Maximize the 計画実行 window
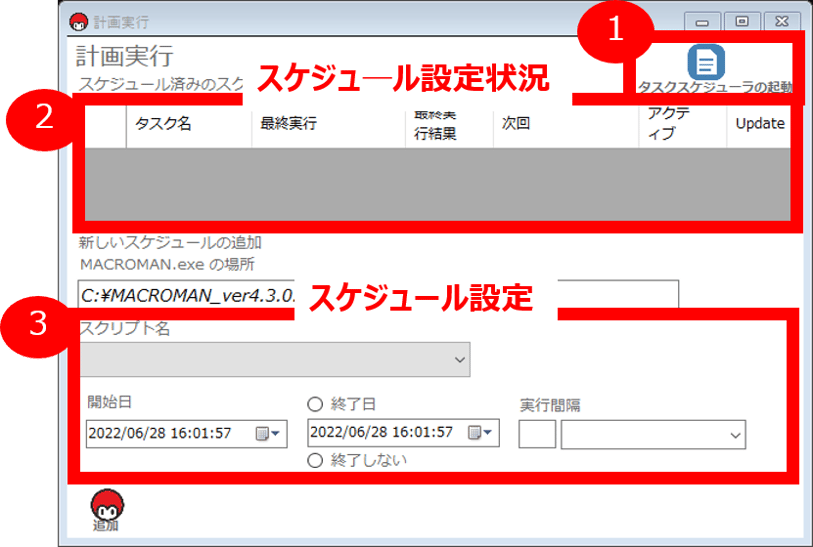This screenshot has height=547, width=813. (742, 22)
